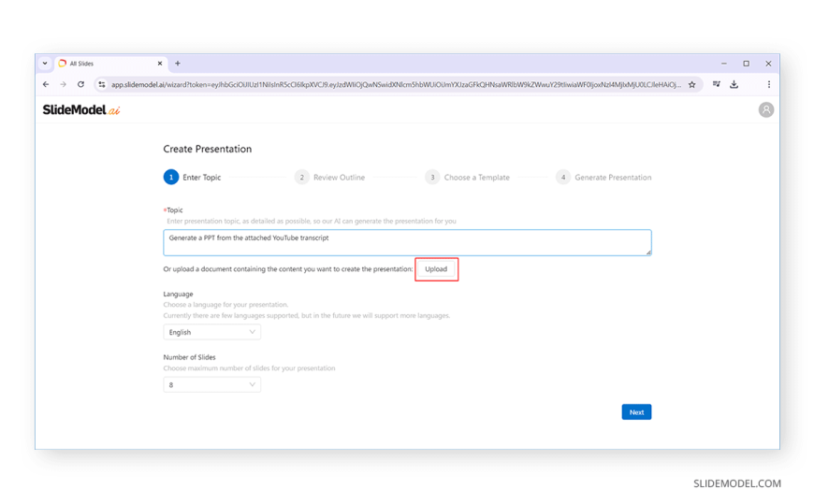Click the Topic textarea resize handle
The width and height of the screenshot is (814, 504).
[x=648, y=252]
